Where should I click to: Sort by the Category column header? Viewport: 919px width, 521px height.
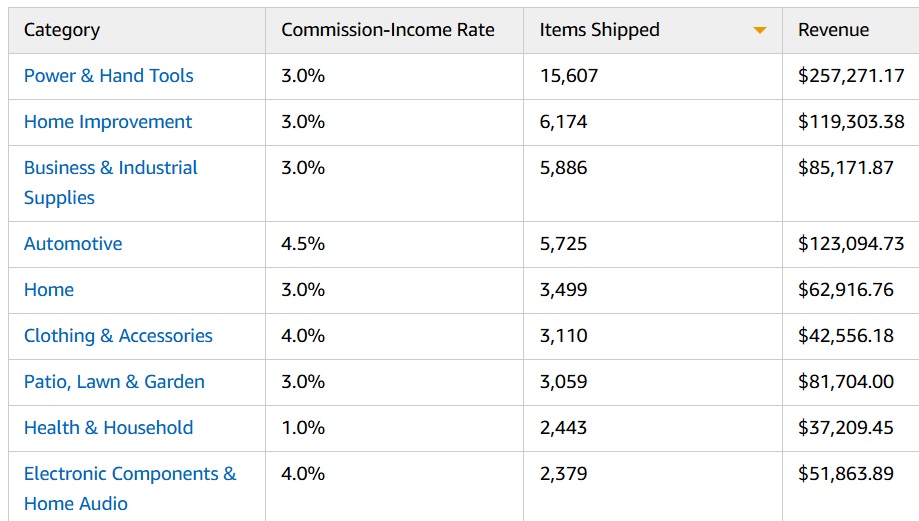pyautogui.click(x=62, y=30)
